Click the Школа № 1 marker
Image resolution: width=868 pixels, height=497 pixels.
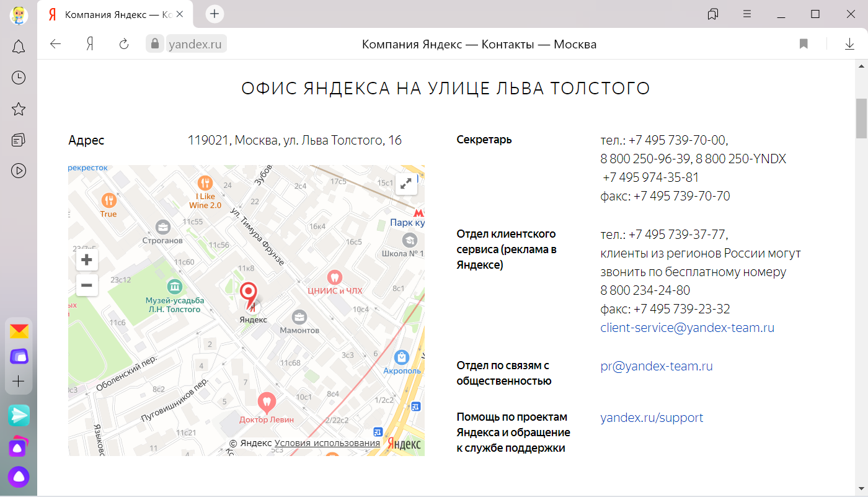point(409,240)
